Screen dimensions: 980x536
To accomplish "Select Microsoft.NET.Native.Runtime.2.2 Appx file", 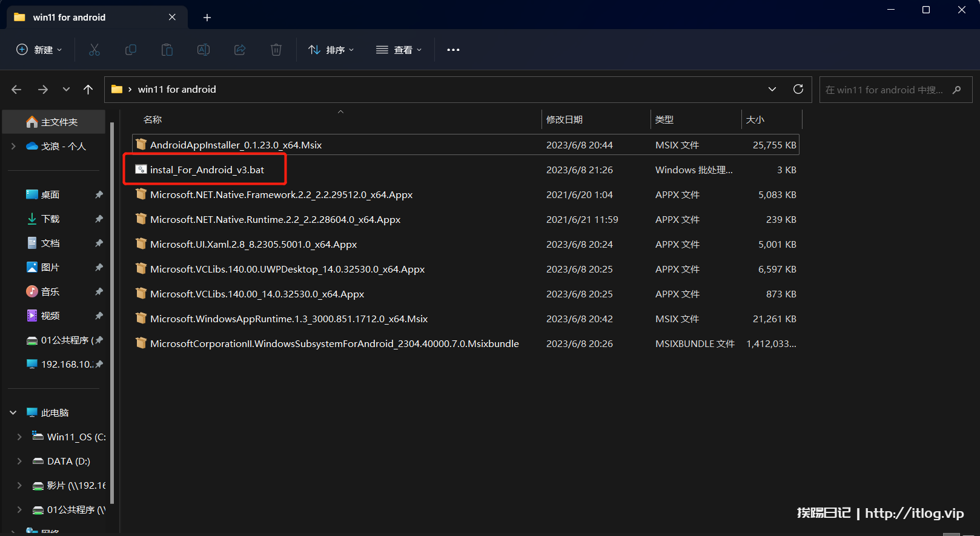I will pyautogui.click(x=465, y=219).
